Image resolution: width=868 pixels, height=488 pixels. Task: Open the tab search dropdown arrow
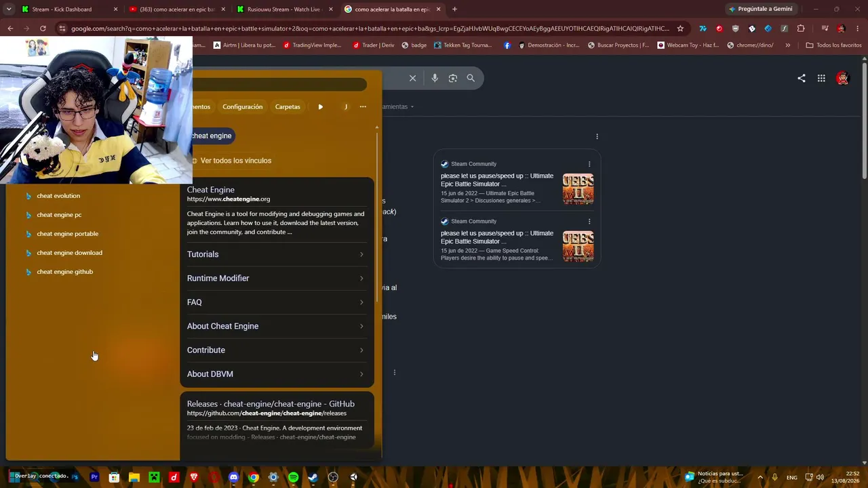click(x=9, y=9)
